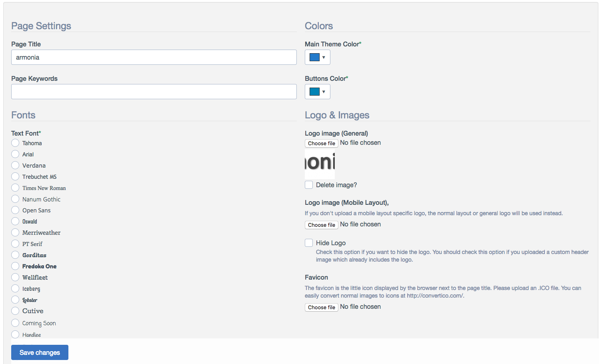Click the Main Theme Color label
This screenshot has width=602, height=364.
333,44
